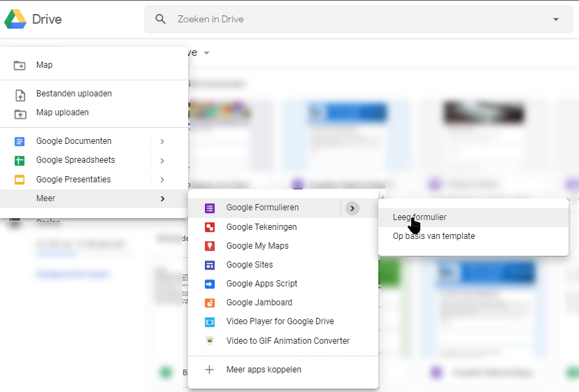Viewport: 579px width, 392px height.
Task: Click Meer apps koppelen
Action: (283, 370)
